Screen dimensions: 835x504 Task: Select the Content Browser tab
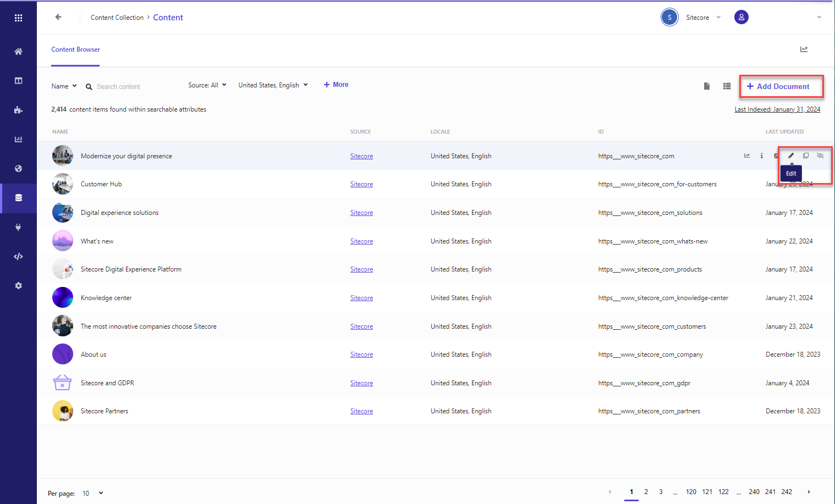75,49
